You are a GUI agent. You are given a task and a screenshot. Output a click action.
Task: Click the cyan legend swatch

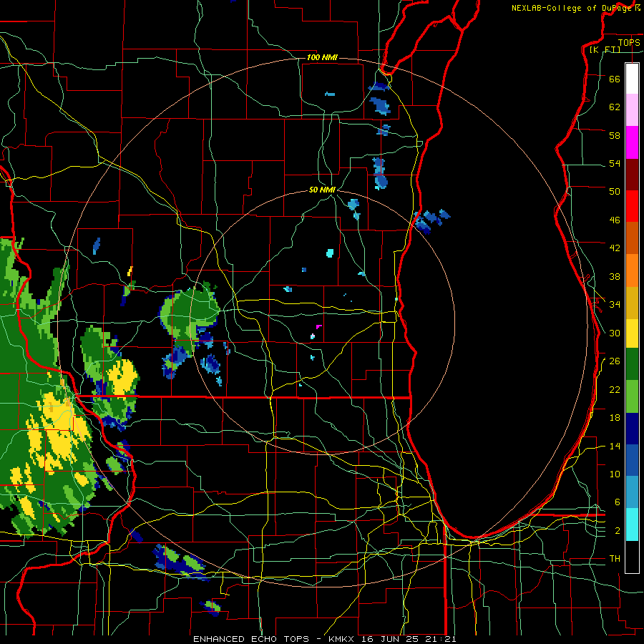[x=632, y=525]
